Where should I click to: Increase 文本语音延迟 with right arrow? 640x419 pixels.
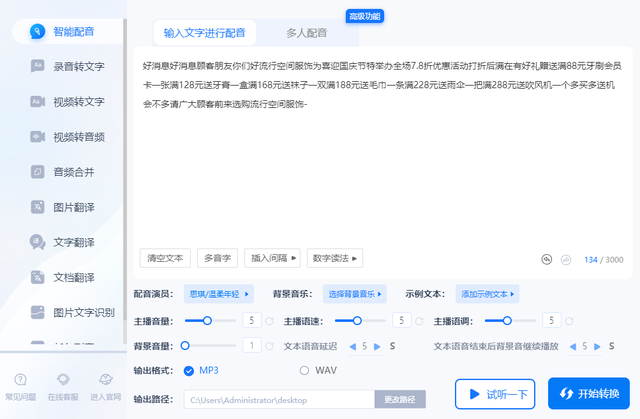[x=377, y=347]
